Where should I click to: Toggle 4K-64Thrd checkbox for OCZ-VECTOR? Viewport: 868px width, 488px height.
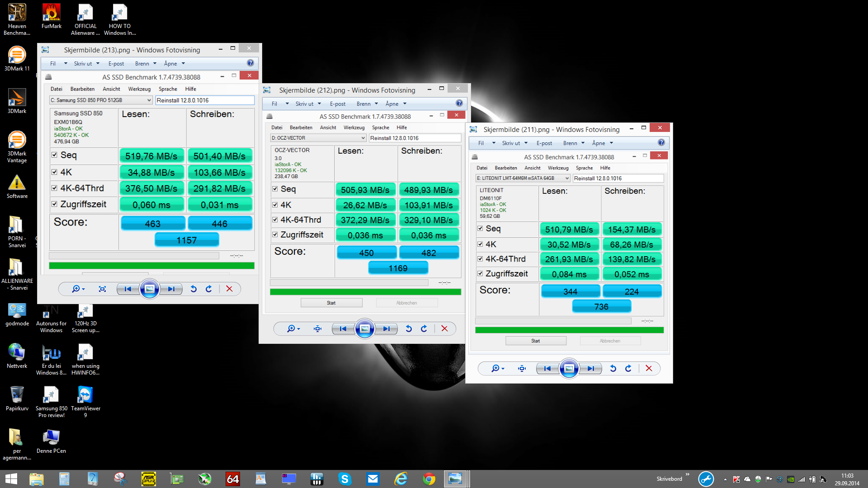click(x=275, y=220)
